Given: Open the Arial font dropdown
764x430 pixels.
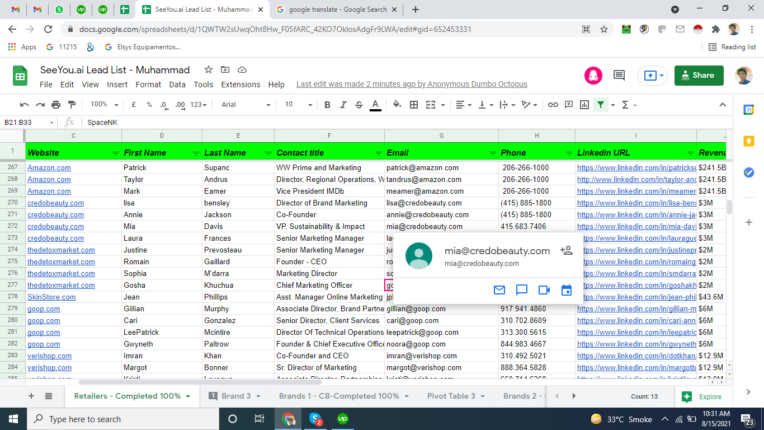Looking at the screenshot, I should pyautogui.click(x=246, y=105).
